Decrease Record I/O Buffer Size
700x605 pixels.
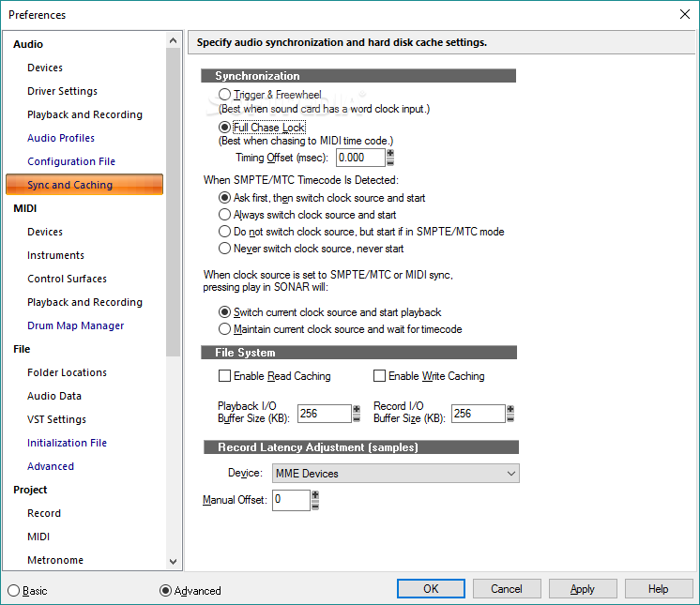tap(510, 418)
